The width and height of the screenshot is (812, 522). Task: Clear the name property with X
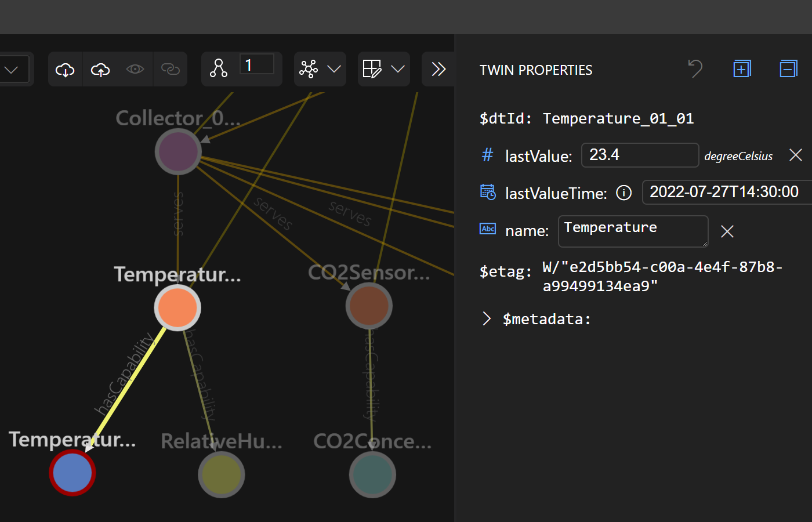pyautogui.click(x=727, y=231)
